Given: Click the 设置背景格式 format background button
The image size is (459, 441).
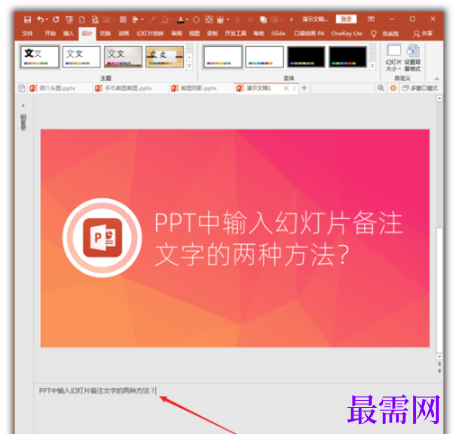Looking at the screenshot, I should click(x=413, y=58).
